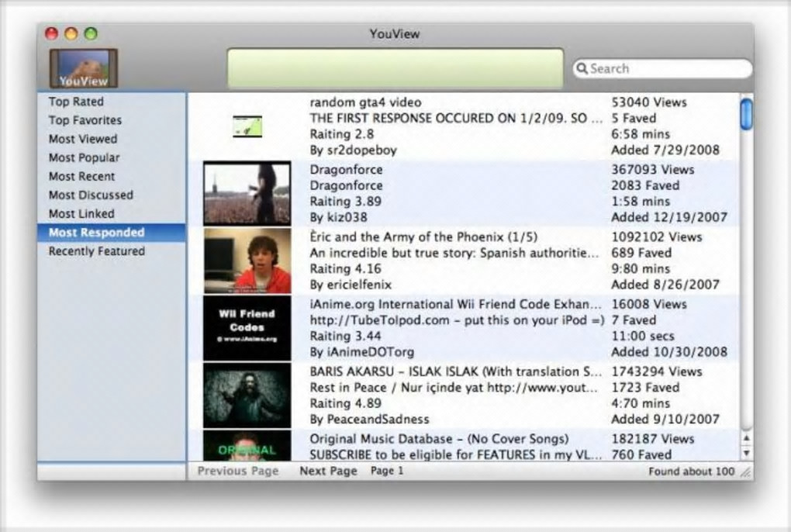The height and width of the screenshot is (532, 791).
Task: Click '367093 Views' count
Action: tap(653, 170)
